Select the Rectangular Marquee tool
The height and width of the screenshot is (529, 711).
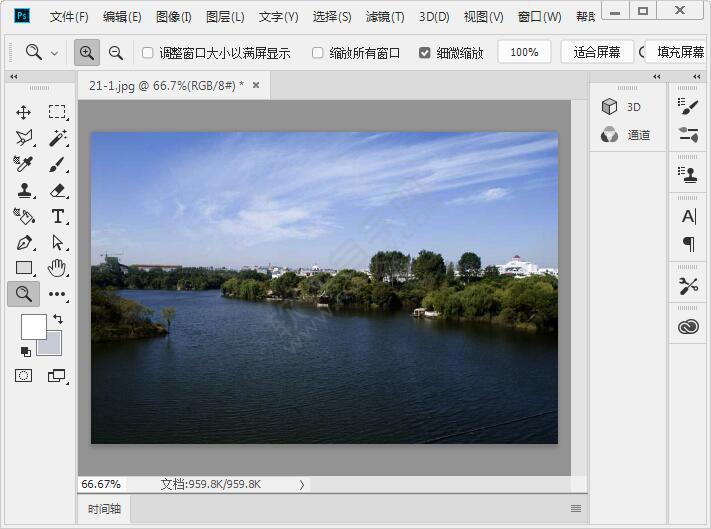[x=57, y=112]
